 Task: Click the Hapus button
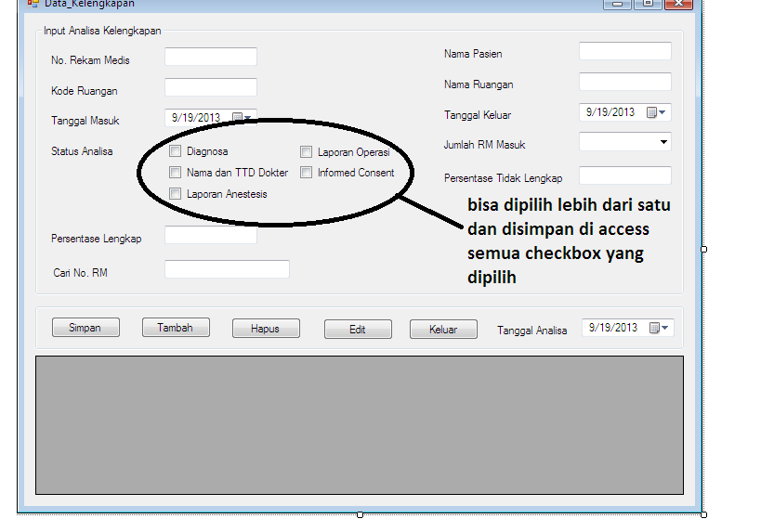click(266, 329)
